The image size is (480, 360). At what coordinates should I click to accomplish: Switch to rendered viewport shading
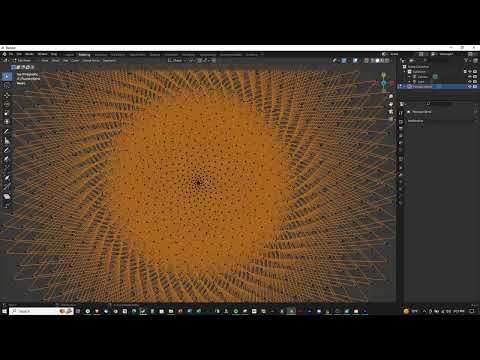[387, 61]
